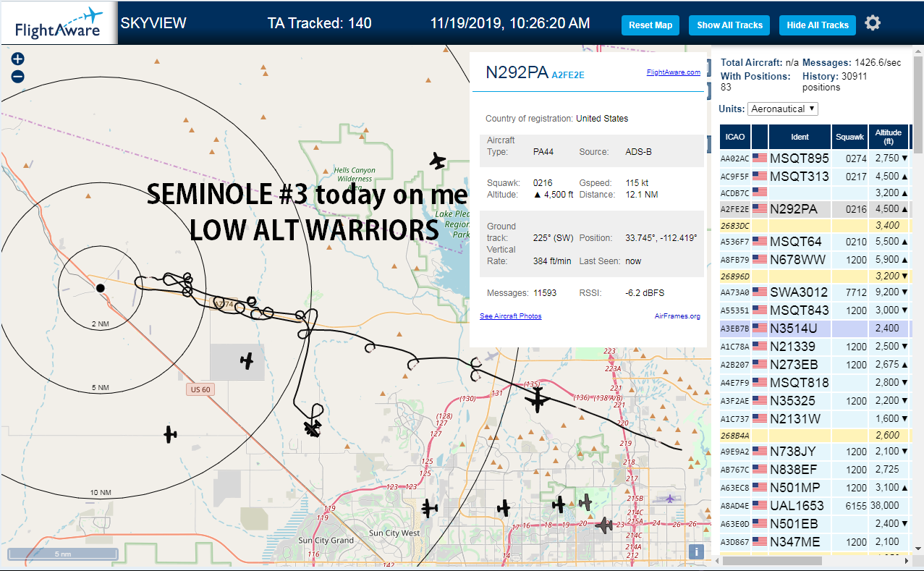Select the N292PA table row
The width and height of the screenshot is (924, 571).
(815, 209)
